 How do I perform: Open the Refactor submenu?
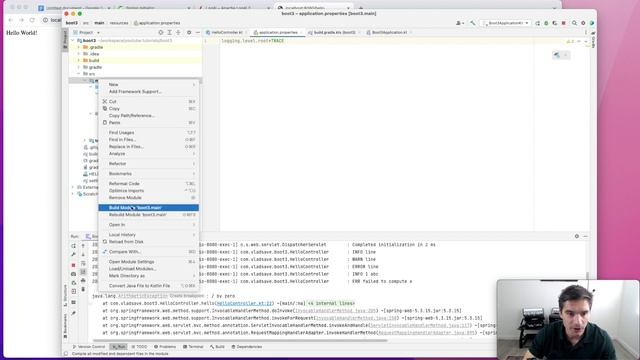149,164
